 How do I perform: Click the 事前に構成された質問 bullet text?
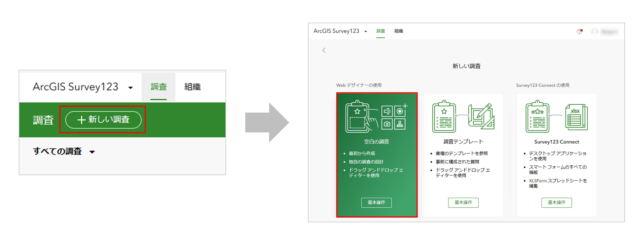click(x=457, y=162)
